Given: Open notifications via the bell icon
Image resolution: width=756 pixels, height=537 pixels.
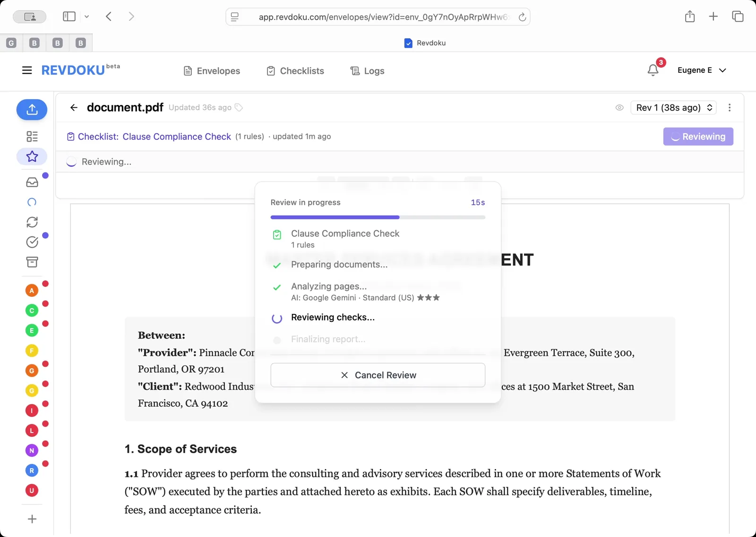Looking at the screenshot, I should 653,69.
